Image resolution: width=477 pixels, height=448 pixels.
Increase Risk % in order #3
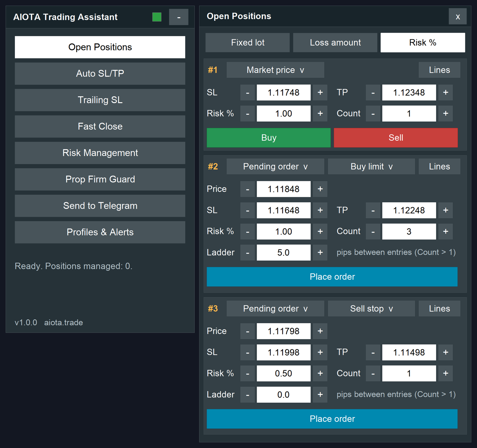coord(320,374)
